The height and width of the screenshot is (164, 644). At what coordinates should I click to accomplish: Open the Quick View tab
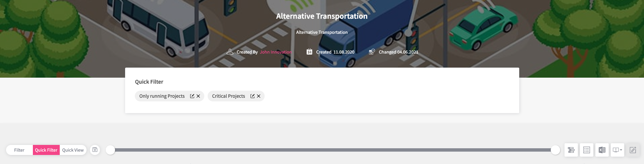(x=73, y=150)
